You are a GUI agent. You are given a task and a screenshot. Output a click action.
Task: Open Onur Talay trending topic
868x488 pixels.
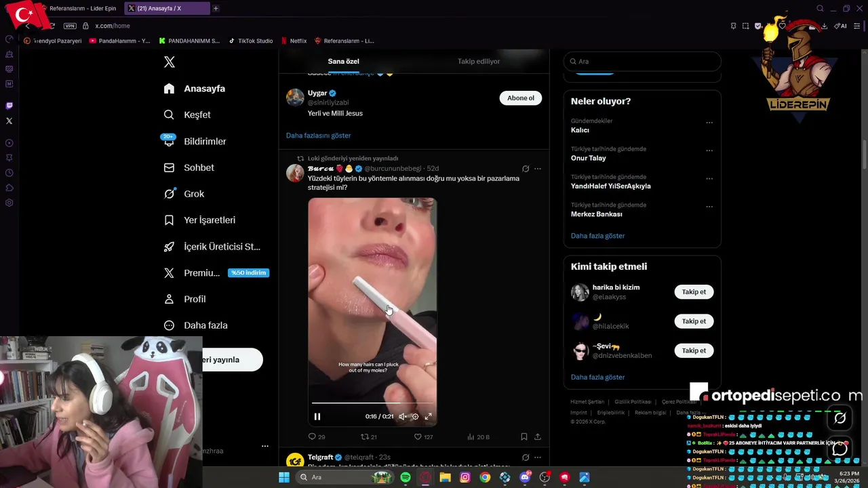(x=589, y=158)
